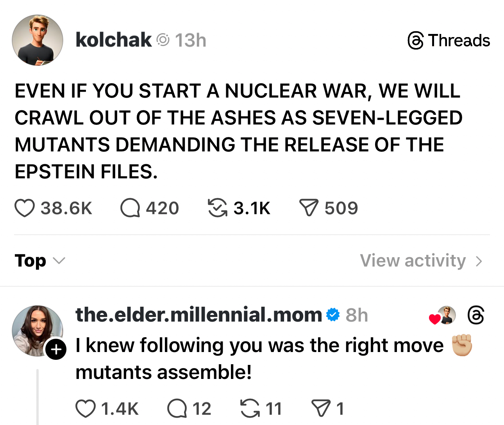Share the.elder.millennial.mom's reply via send icon
This screenshot has height=425, width=504.
click(x=321, y=409)
